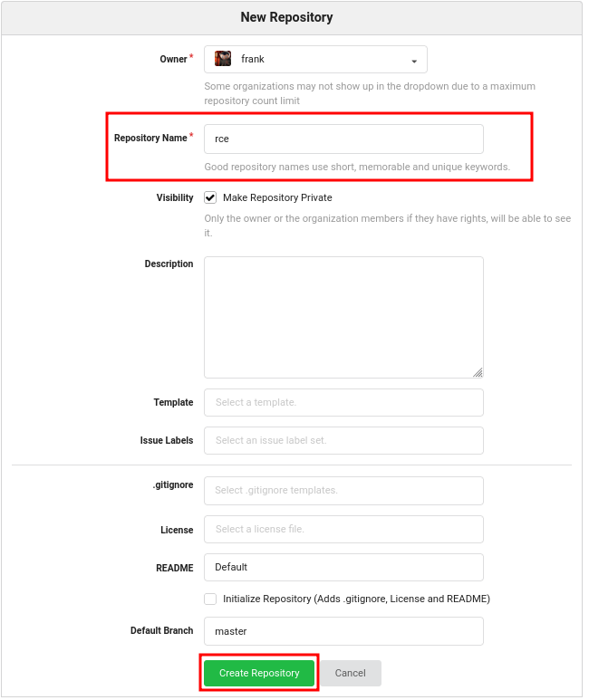Click the New Repository header title

286,17
